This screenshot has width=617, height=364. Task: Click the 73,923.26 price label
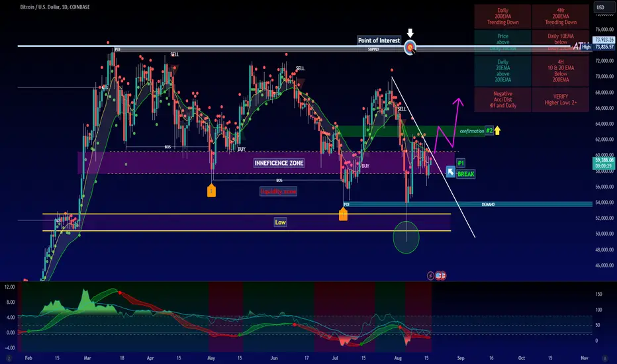604,40
